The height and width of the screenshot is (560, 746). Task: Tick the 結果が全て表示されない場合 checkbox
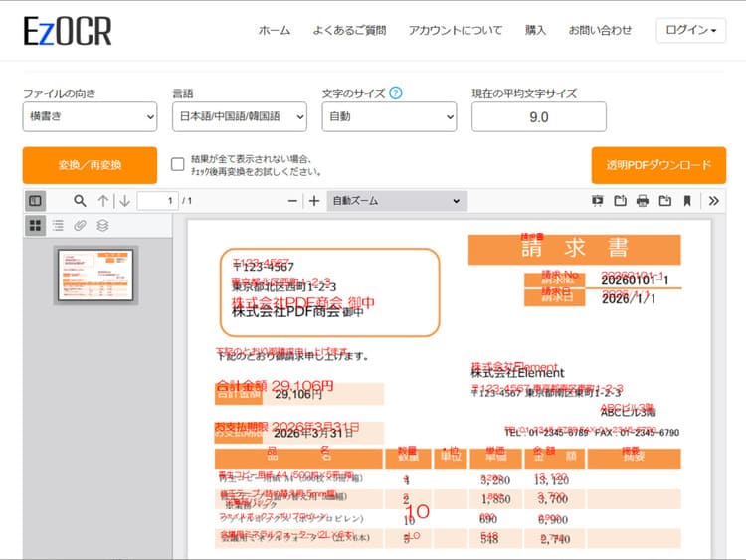pos(177,164)
